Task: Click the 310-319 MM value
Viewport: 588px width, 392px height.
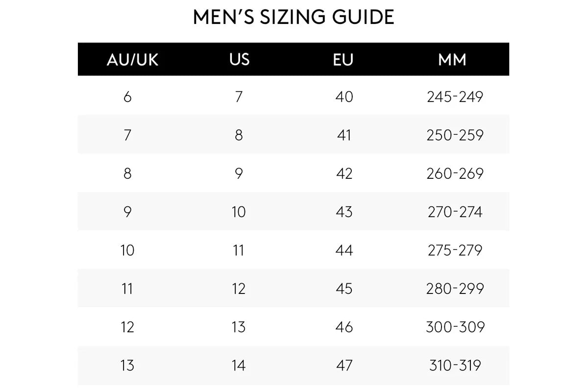Action: (x=455, y=366)
